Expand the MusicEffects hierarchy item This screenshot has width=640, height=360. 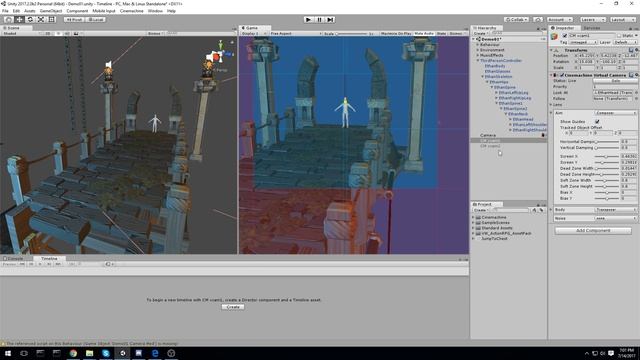point(478,55)
